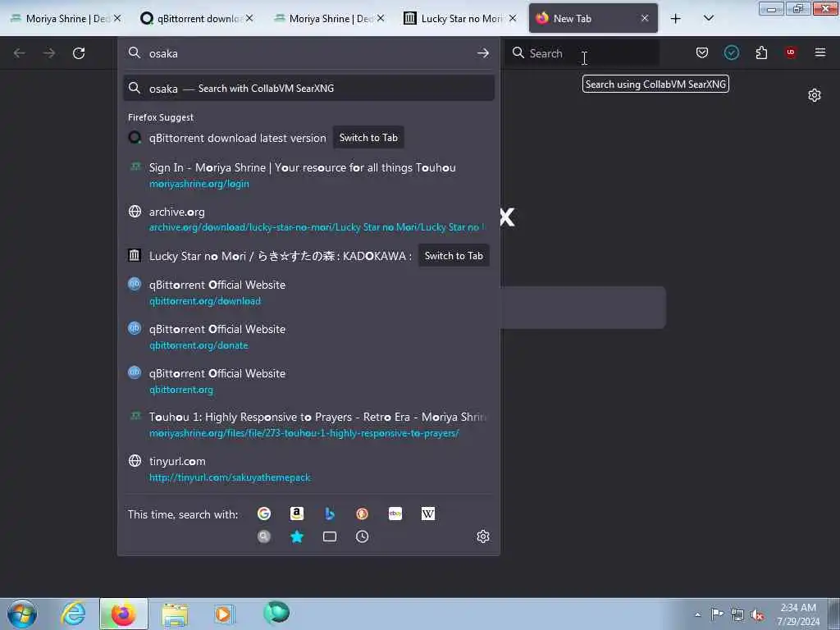The image size is (840, 630).
Task: Search this time with Bing
Action: click(330, 514)
